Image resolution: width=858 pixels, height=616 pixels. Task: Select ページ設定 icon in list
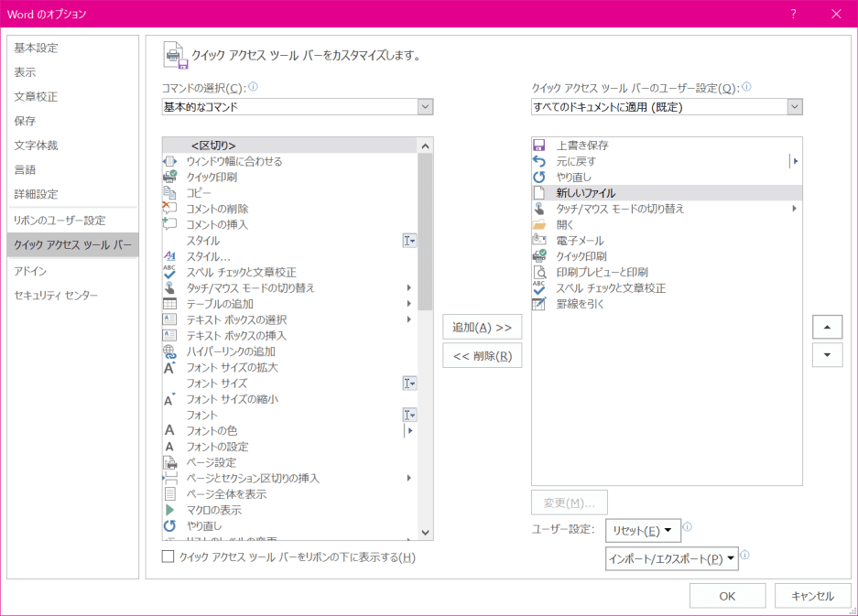170,462
